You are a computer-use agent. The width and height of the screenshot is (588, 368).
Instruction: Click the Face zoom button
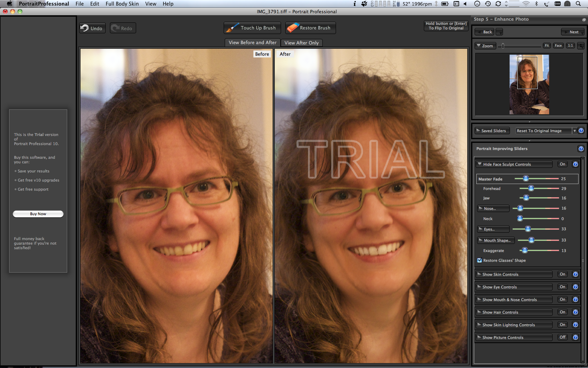point(558,46)
